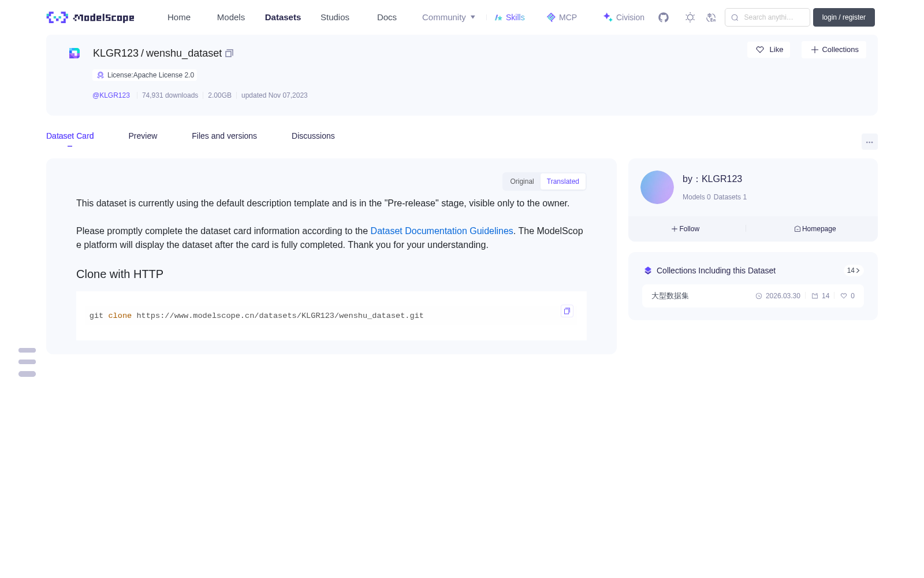
Task: Open the GitHub icon link
Action: point(664,17)
